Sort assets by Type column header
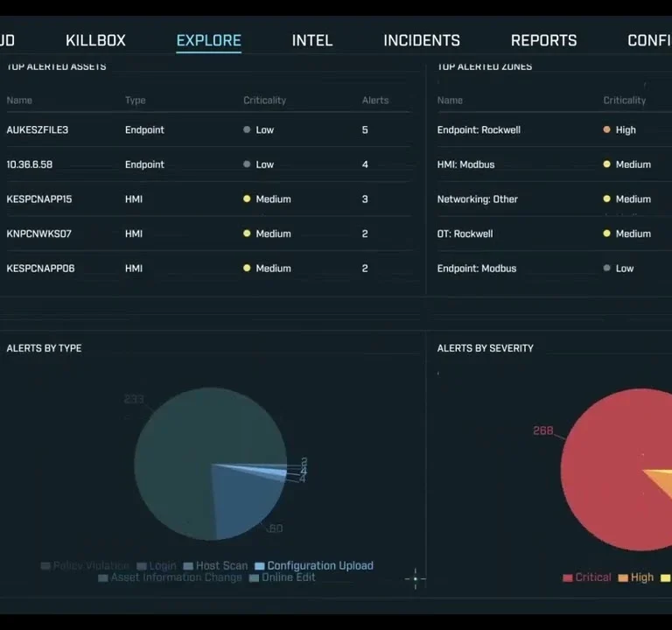 pyautogui.click(x=136, y=101)
